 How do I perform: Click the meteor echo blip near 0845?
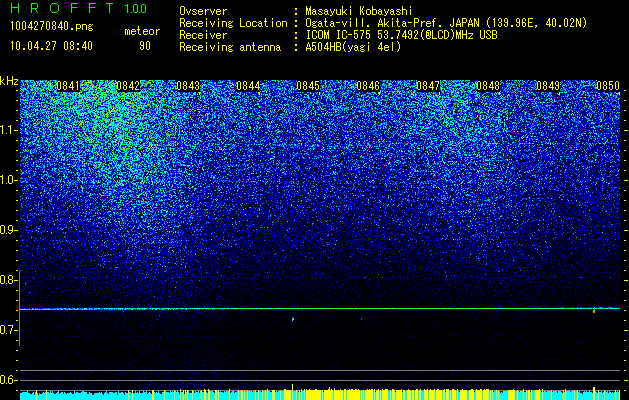(293, 319)
